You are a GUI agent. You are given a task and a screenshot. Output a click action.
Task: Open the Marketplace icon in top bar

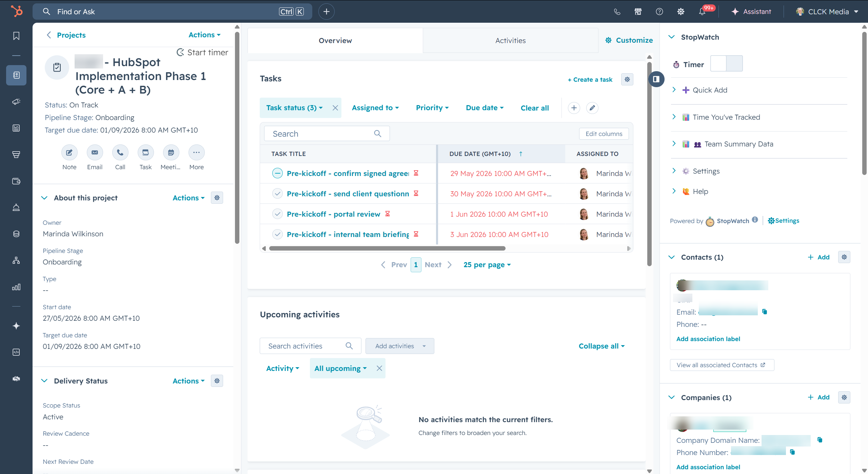click(x=638, y=12)
